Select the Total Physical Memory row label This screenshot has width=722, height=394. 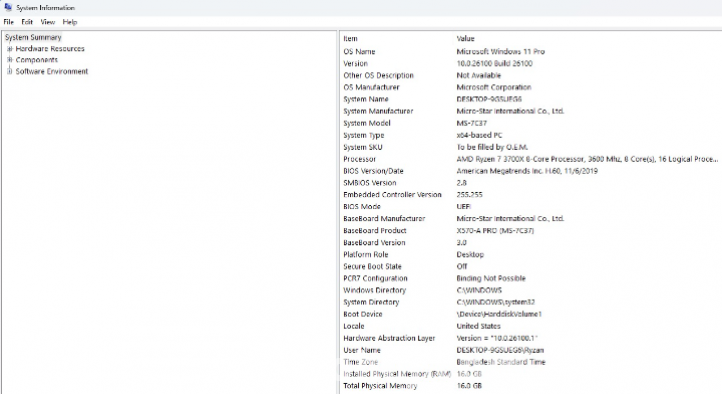click(380, 387)
